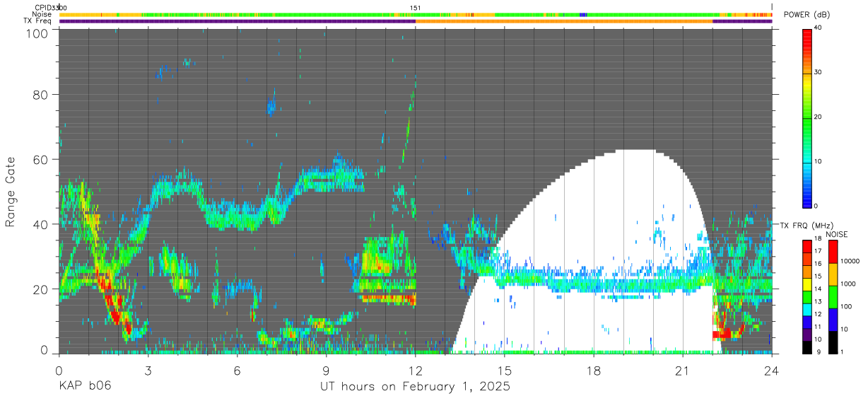
Task: Click the 100 tick label on Range Gate axis
Action: pyautogui.click(x=37, y=33)
